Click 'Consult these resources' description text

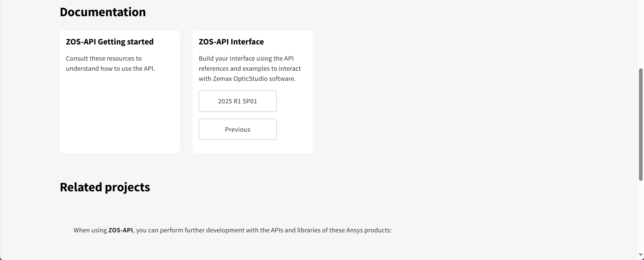pyautogui.click(x=104, y=59)
